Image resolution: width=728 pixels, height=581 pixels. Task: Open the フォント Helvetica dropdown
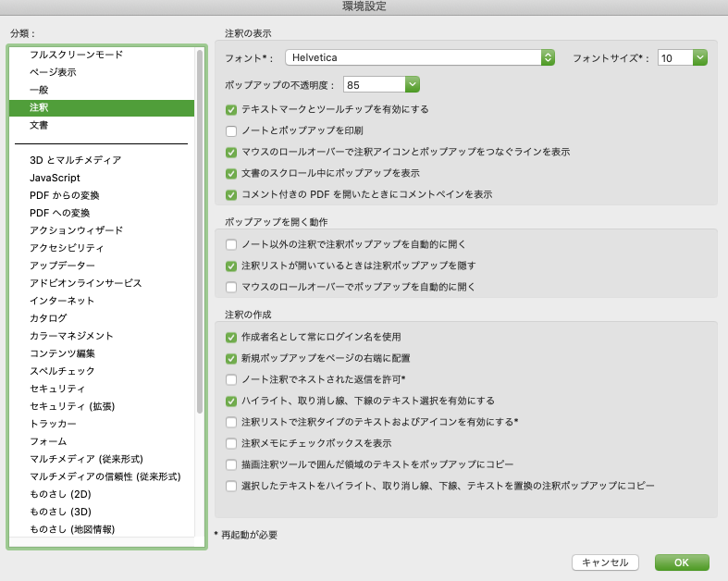419,58
